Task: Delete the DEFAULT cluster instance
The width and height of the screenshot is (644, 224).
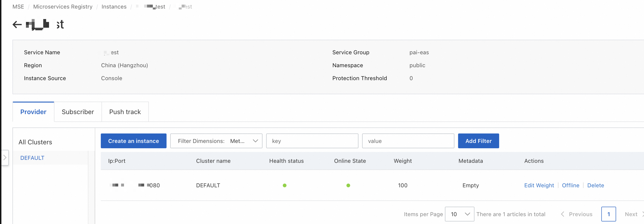Action: (595, 185)
